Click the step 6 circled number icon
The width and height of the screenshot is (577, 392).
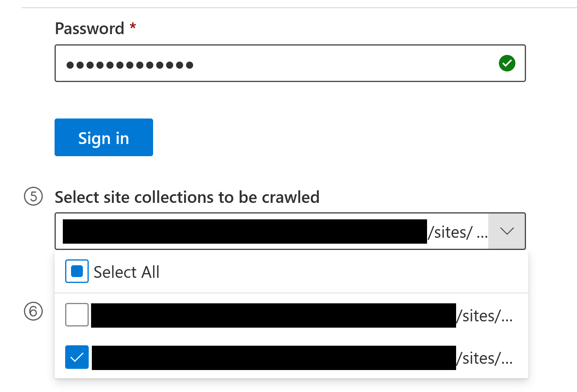33,311
